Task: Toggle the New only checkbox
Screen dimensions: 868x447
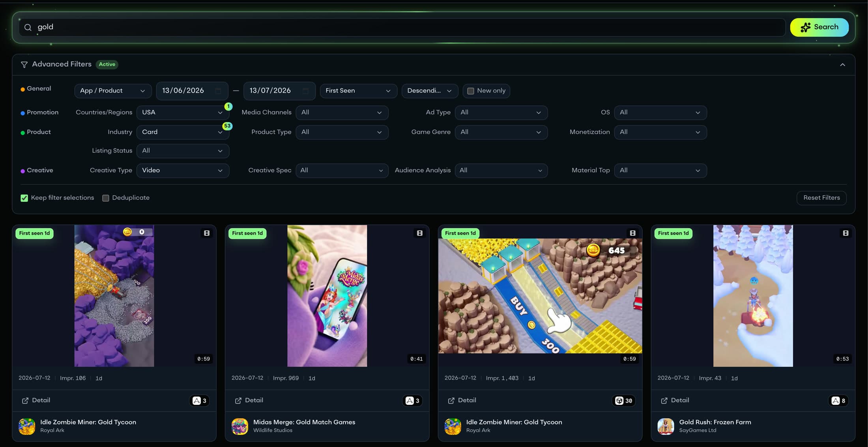Action: click(471, 91)
